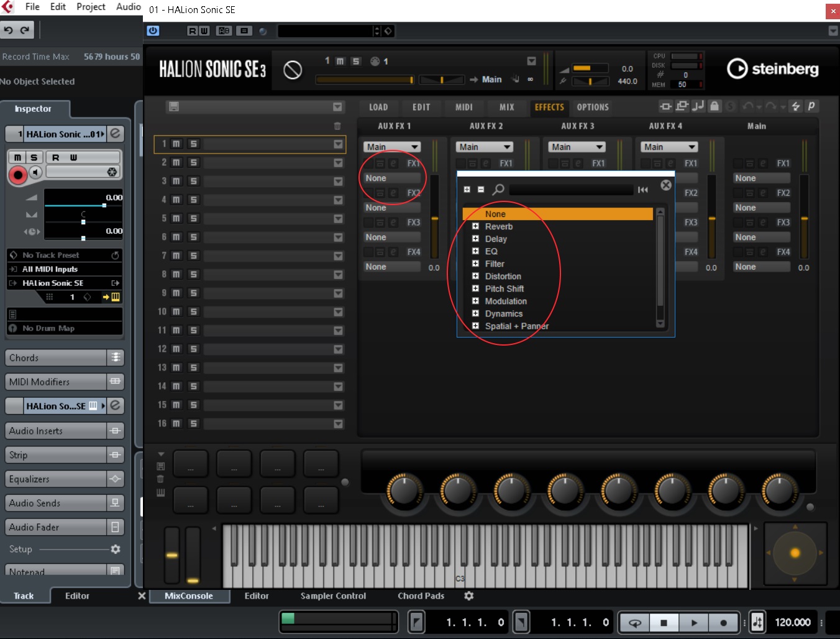Open the plugin preset name field
The image size is (840, 639).
(324, 31)
